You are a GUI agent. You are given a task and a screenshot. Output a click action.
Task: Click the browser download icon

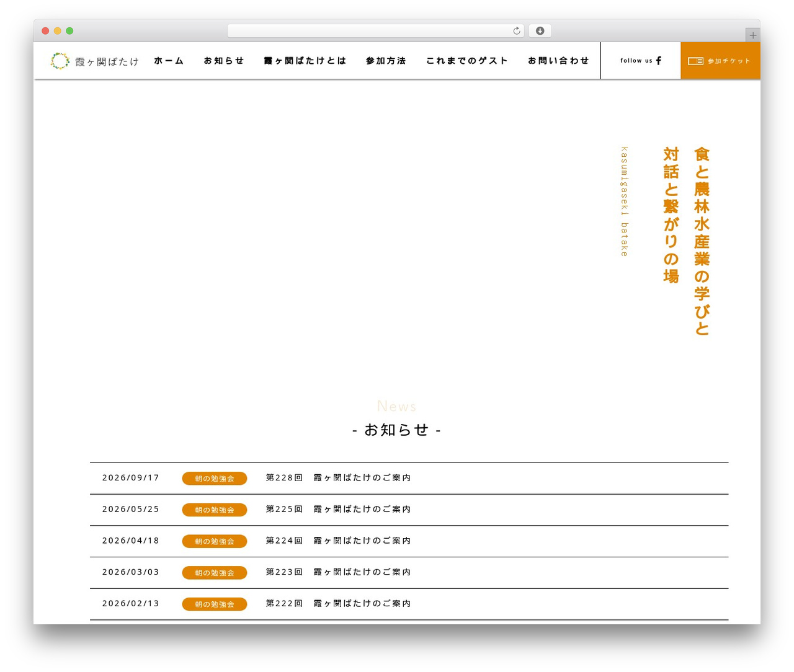(540, 31)
